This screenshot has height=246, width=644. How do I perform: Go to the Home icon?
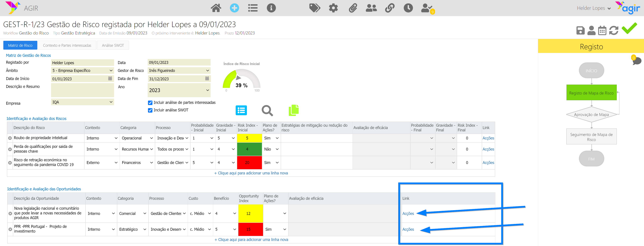pyautogui.click(x=216, y=8)
